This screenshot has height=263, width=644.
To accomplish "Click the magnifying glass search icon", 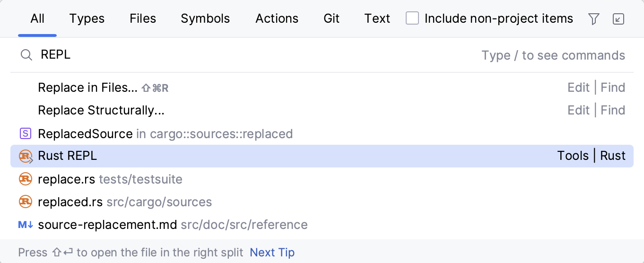I will pyautogui.click(x=26, y=55).
